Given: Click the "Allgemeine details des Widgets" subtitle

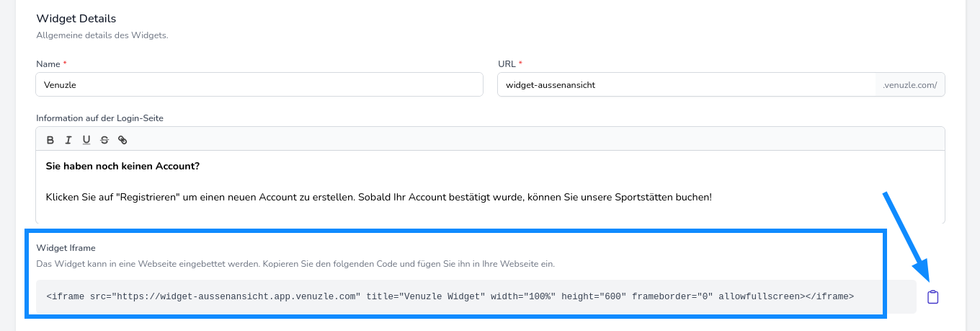Looking at the screenshot, I should point(102,35).
